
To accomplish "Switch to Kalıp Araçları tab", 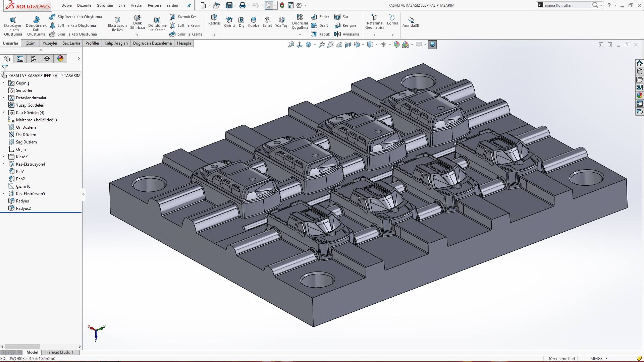I will coord(116,43).
